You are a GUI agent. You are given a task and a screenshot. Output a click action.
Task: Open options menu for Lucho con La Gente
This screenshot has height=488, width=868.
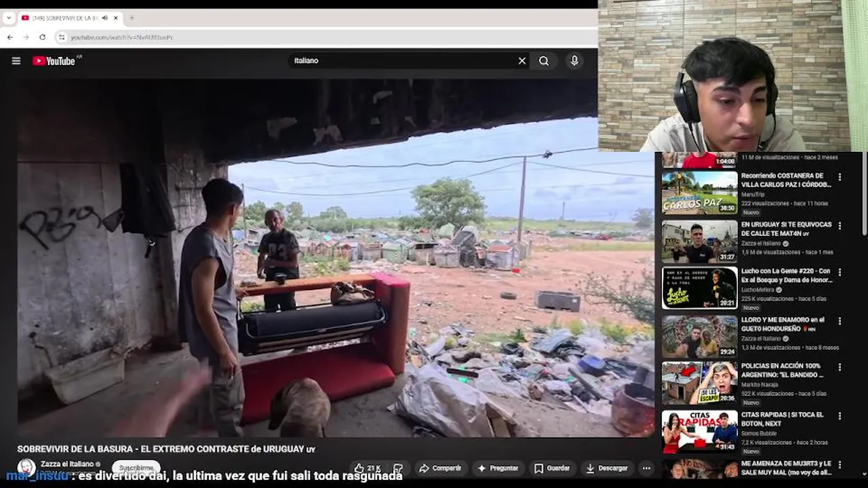[840, 272]
